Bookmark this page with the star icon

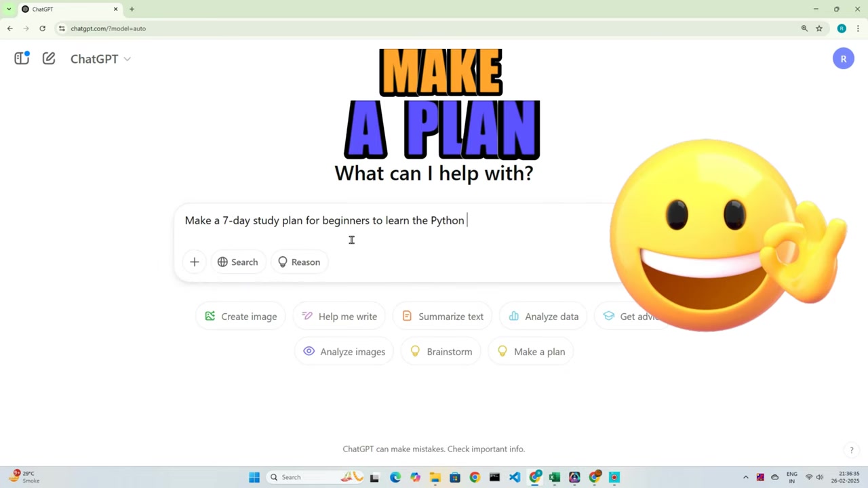coord(819,28)
